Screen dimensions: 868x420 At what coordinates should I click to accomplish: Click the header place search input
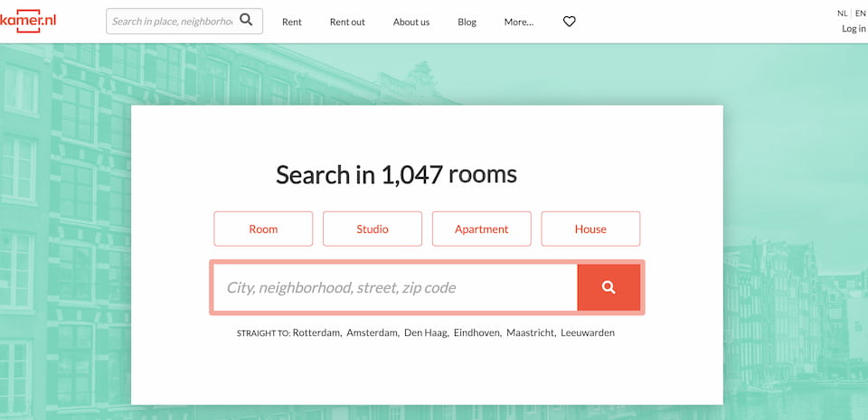coord(172,22)
